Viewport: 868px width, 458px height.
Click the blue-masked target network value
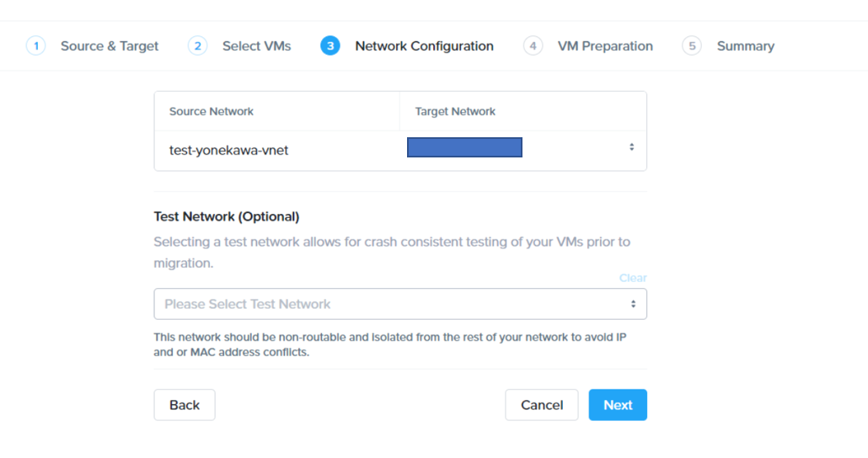click(464, 148)
